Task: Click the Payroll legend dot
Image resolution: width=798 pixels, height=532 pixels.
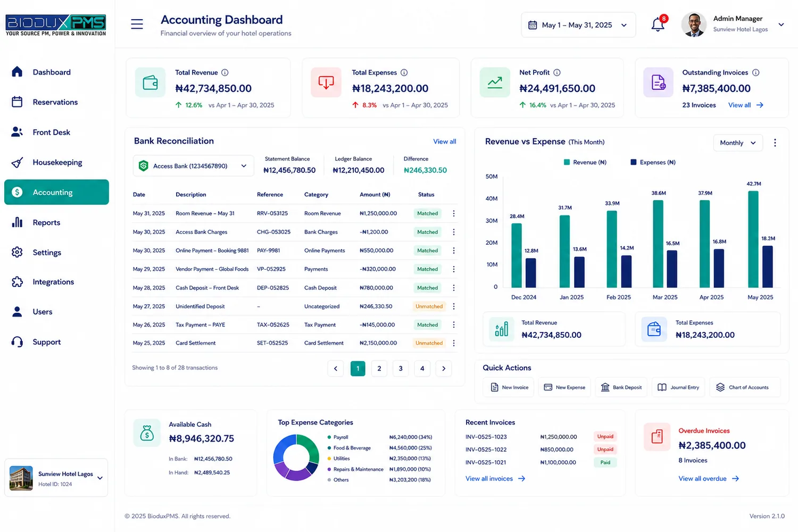Action: (329, 437)
